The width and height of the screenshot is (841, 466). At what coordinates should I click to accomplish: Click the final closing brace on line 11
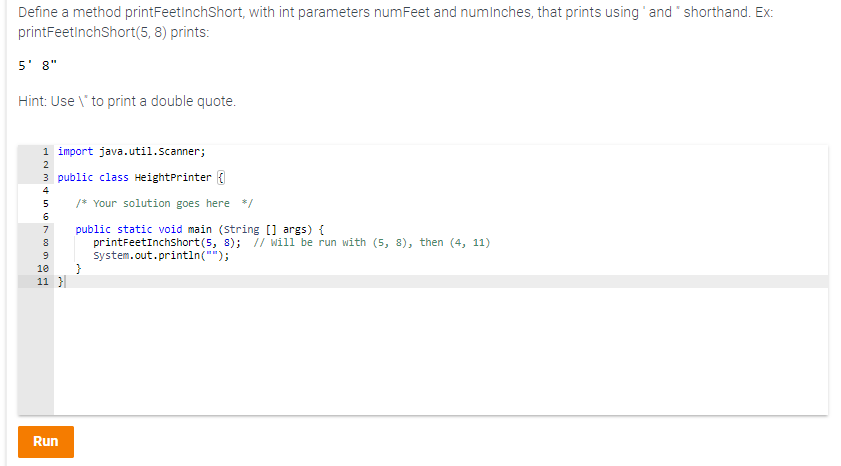pos(61,282)
